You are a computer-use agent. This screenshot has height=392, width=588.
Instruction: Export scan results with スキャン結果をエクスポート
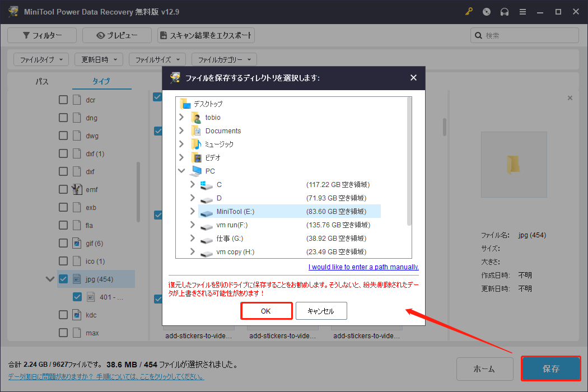(x=206, y=35)
